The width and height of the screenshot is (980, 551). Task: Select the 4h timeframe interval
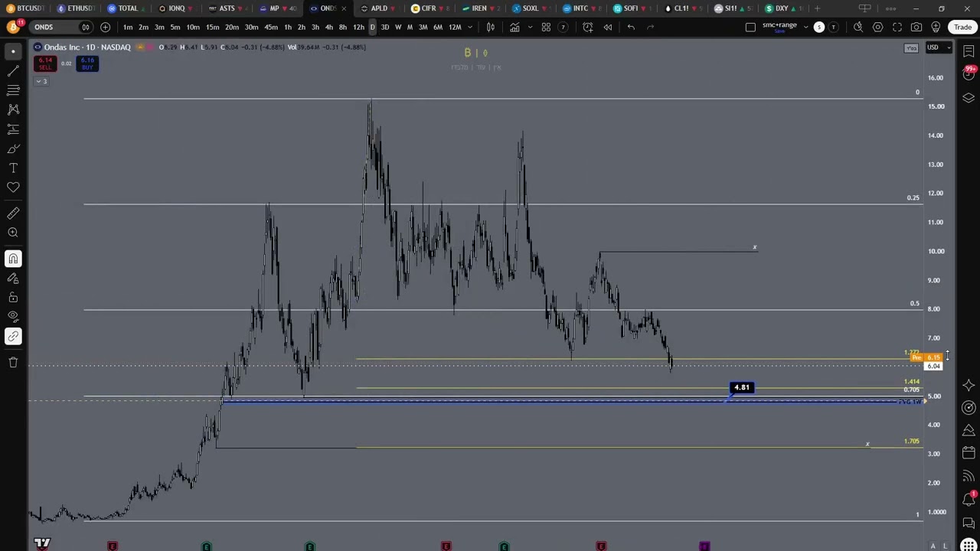coord(328,28)
